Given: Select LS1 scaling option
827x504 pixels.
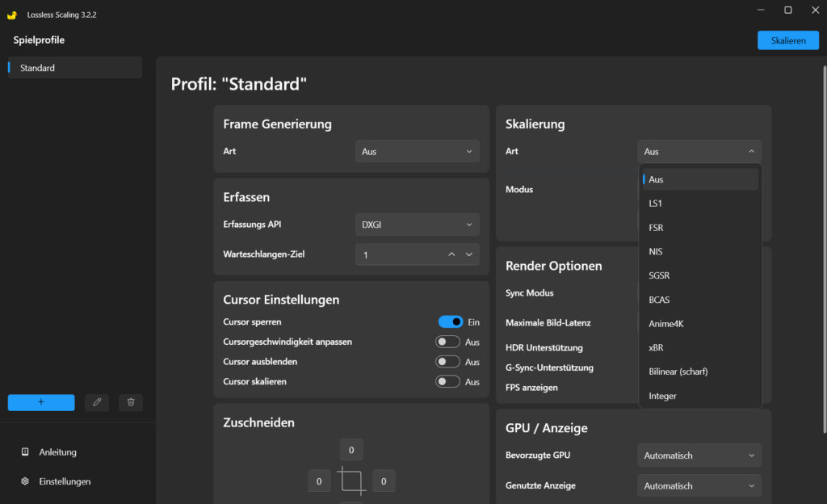Looking at the screenshot, I should click(700, 204).
